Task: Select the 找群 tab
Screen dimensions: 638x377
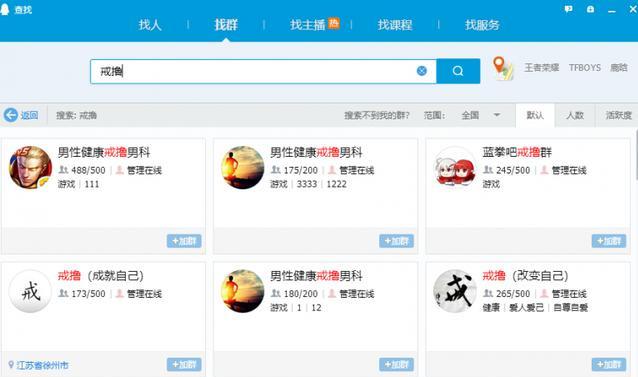Action: (226, 25)
